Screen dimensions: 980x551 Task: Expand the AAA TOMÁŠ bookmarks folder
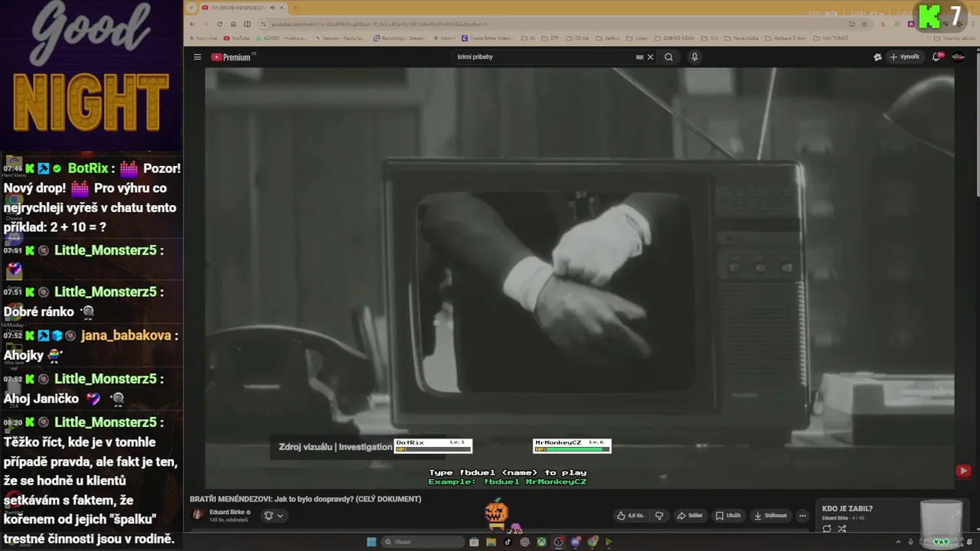(x=830, y=38)
